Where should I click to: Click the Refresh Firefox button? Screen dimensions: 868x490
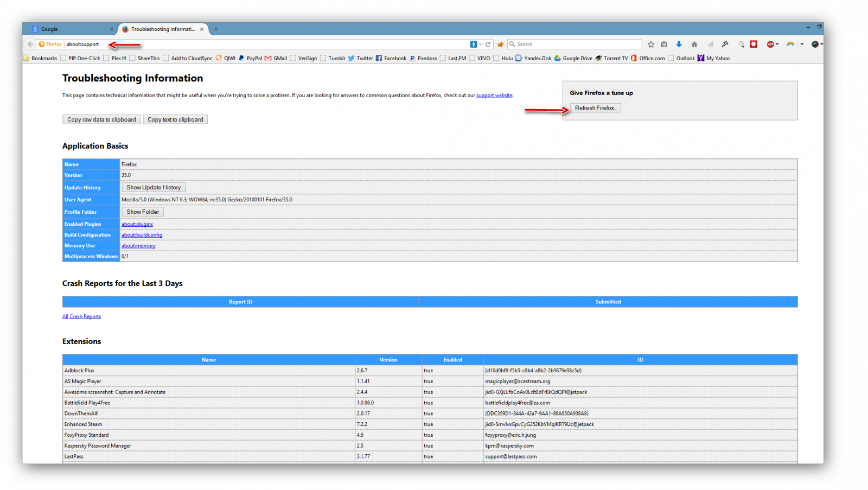(595, 108)
